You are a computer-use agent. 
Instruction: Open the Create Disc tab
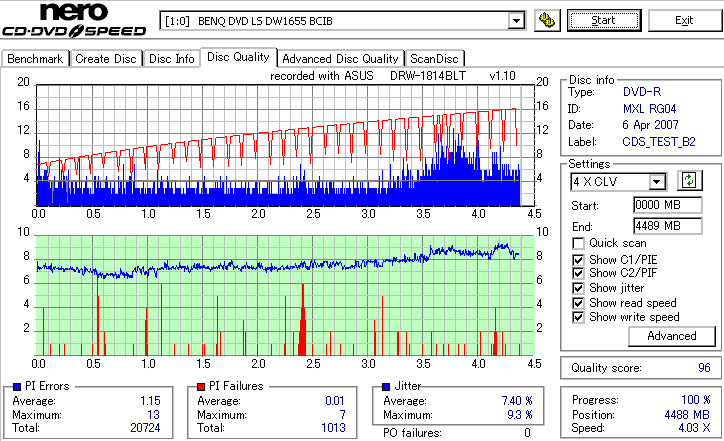click(x=106, y=59)
